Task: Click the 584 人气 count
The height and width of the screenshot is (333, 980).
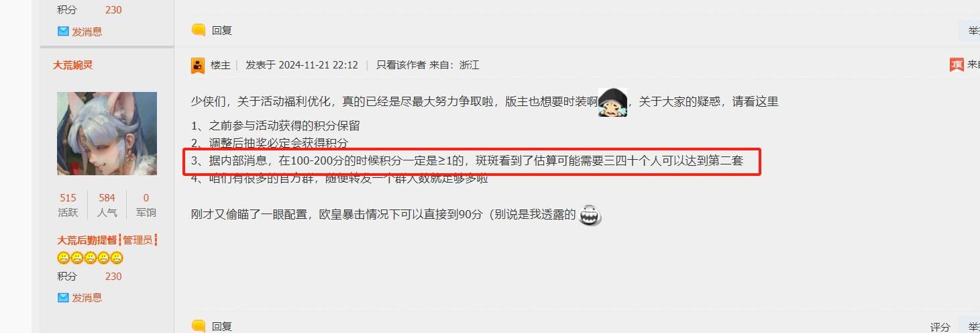Action: pos(107,198)
